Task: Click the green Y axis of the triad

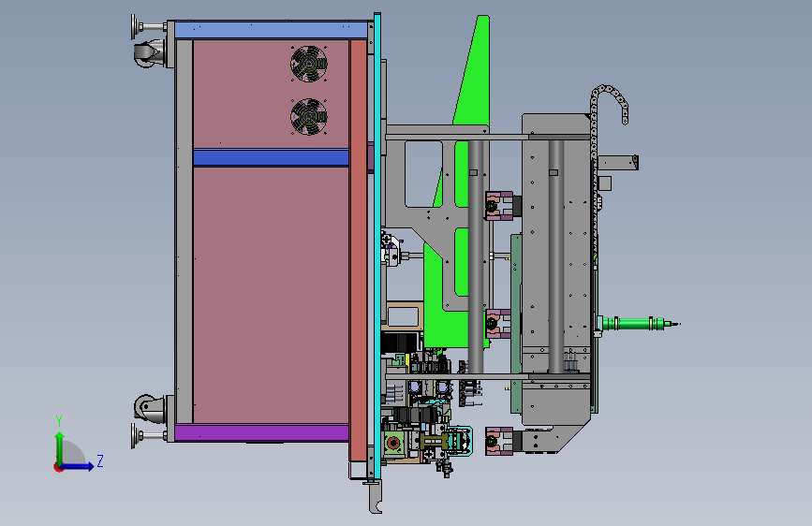Action: (x=60, y=447)
